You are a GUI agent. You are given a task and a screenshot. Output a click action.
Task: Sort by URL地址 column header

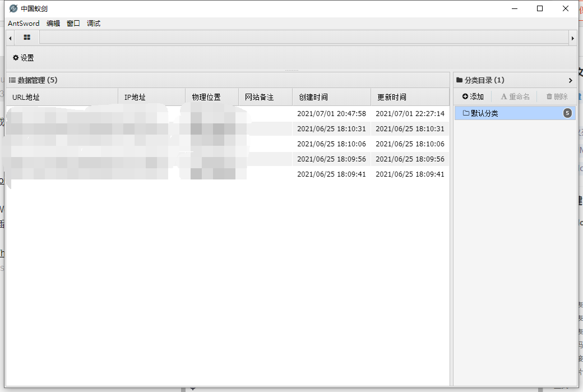click(x=62, y=97)
